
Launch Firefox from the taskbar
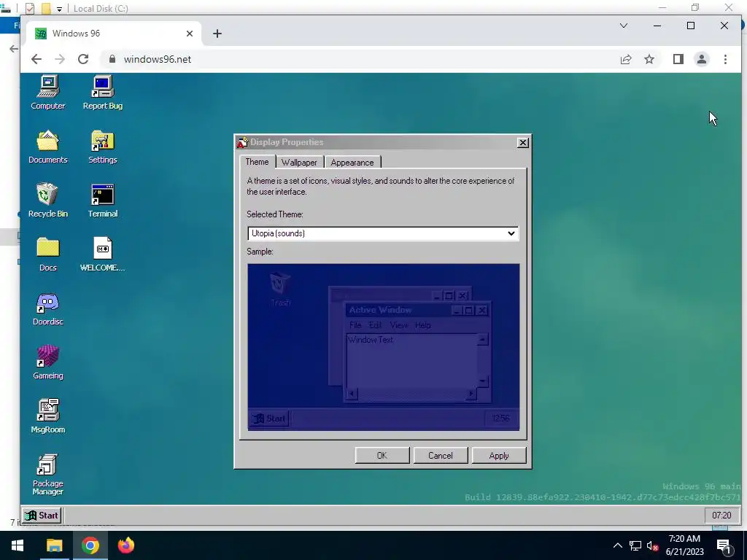[126, 545]
